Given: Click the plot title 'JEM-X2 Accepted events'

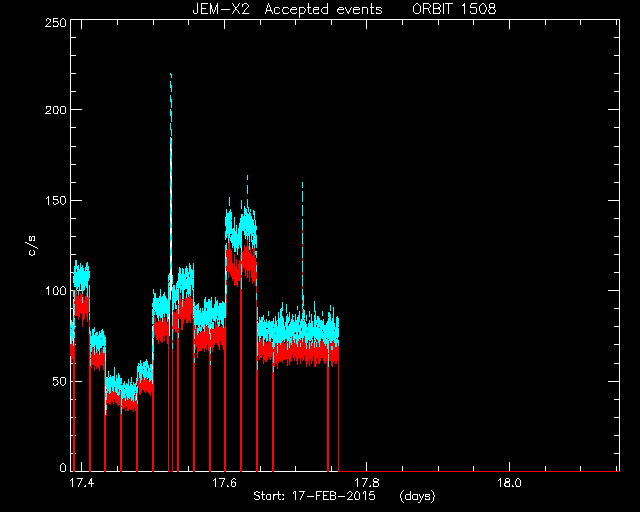Looking at the screenshot, I should tap(287, 9).
